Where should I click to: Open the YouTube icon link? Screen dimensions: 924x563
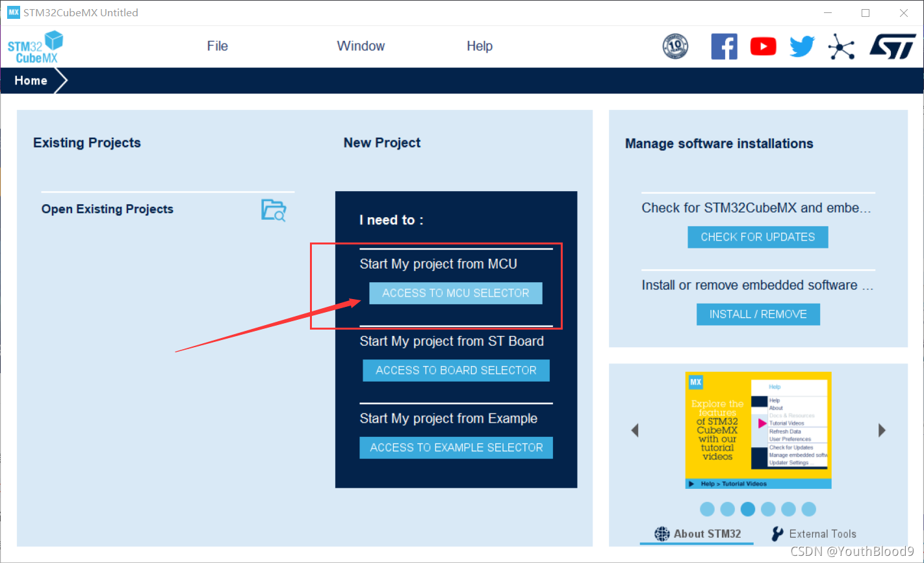[x=763, y=47]
